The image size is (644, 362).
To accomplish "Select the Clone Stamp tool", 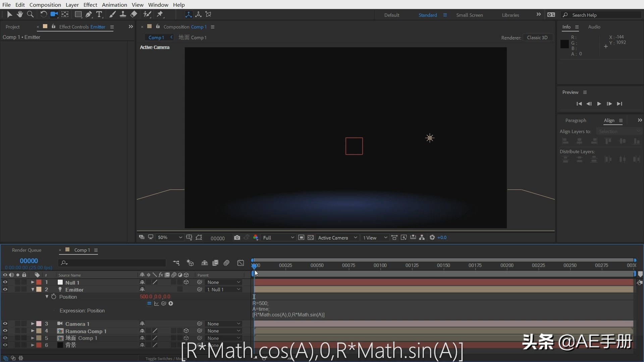I will pos(123,14).
